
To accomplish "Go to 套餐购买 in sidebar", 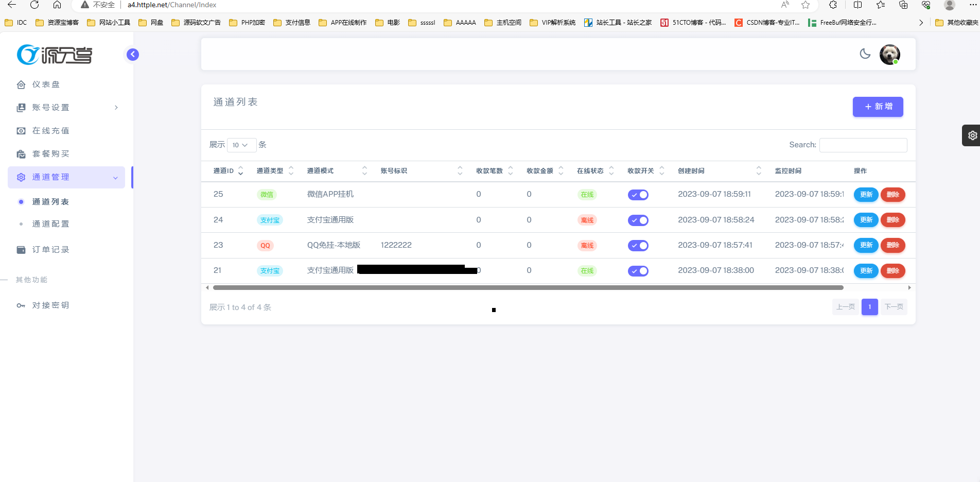I will click(50, 154).
